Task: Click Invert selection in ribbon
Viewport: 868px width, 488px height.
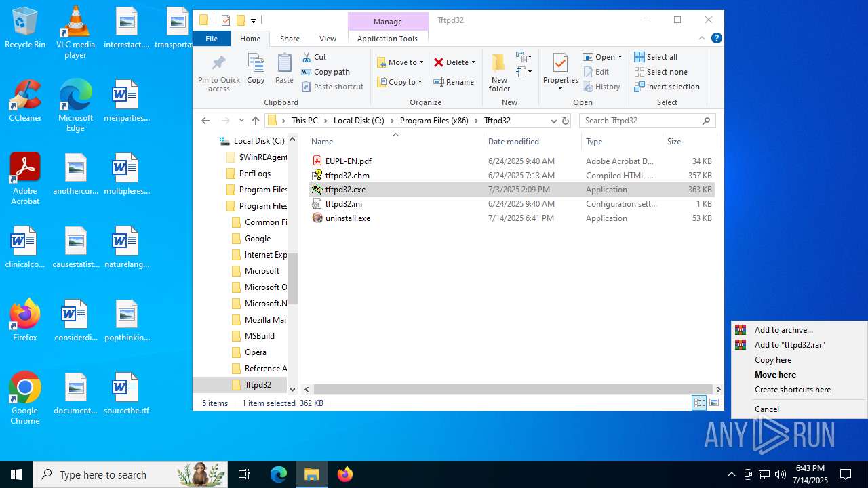Action: coord(667,87)
